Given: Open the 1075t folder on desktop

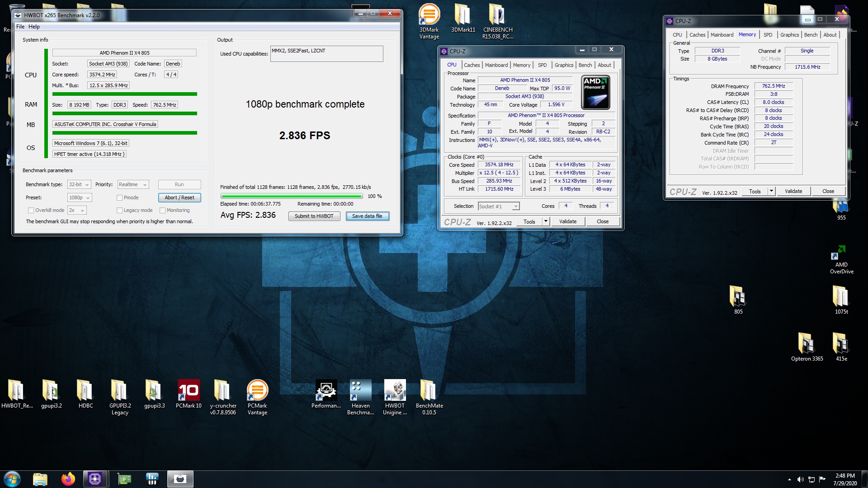Looking at the screenshot, I should 841,300.
